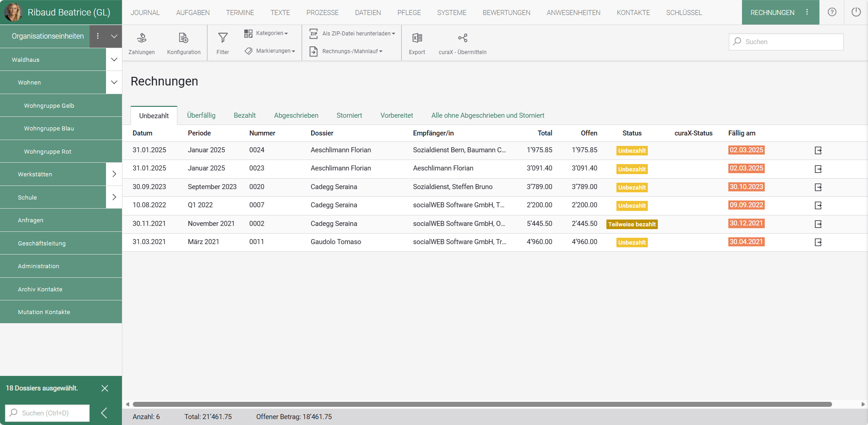
Task: Collapse the sidebar with left arrow
Action: click(104, 413)
